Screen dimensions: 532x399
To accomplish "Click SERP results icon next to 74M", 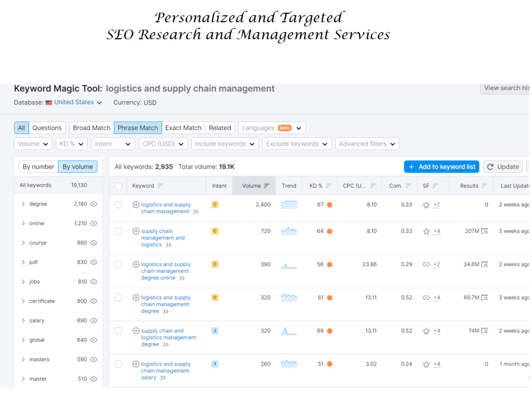I will (485, 331).
